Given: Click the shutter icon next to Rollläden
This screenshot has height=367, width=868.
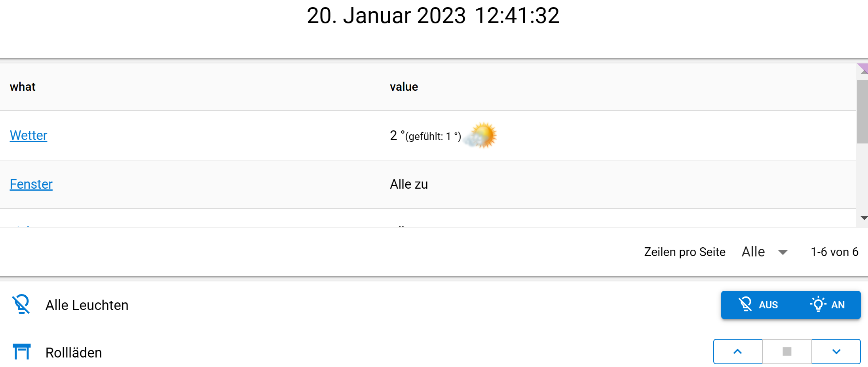Looking at the screenshot, I should point(23,351).
